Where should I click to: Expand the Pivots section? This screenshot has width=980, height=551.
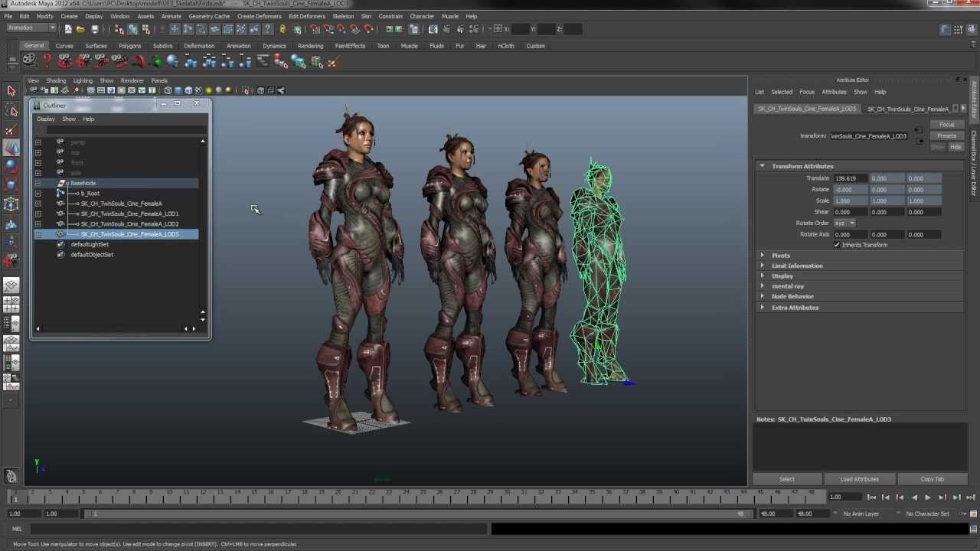click(x=762, y=256)
